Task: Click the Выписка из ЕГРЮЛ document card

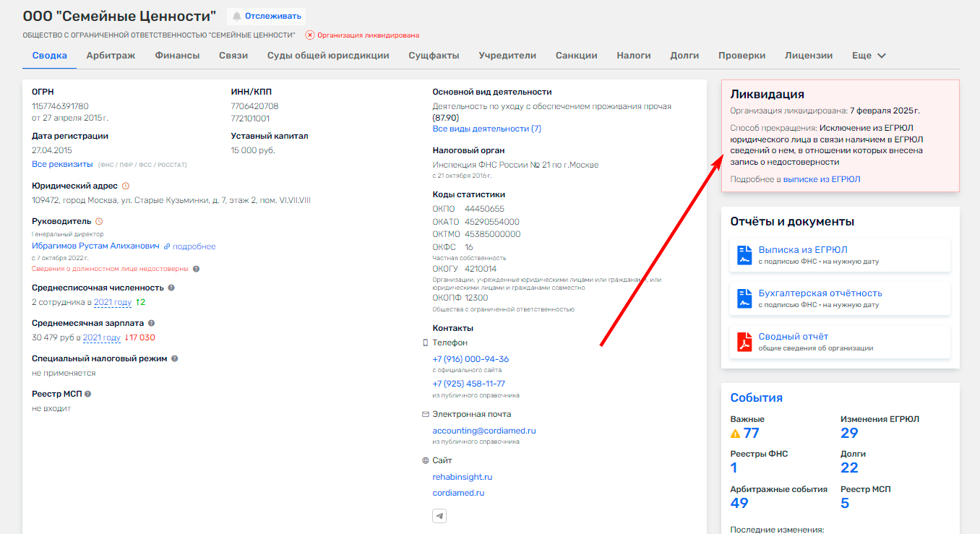Action: point(840,255)
